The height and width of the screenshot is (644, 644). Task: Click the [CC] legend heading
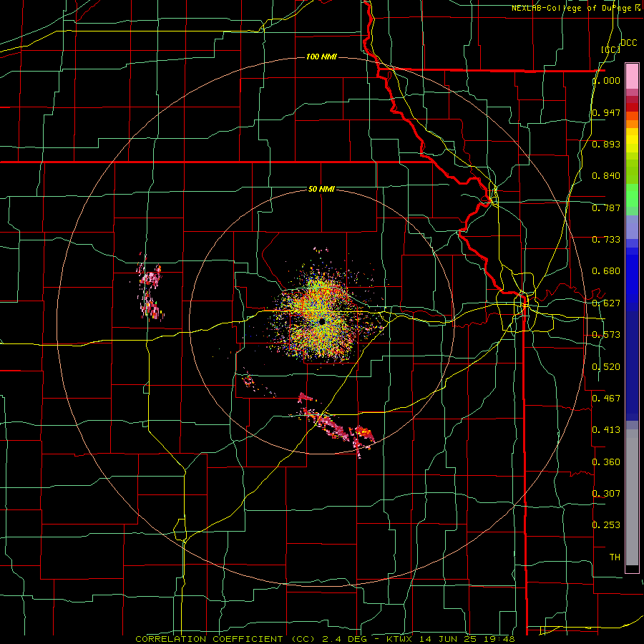point(610,49)
